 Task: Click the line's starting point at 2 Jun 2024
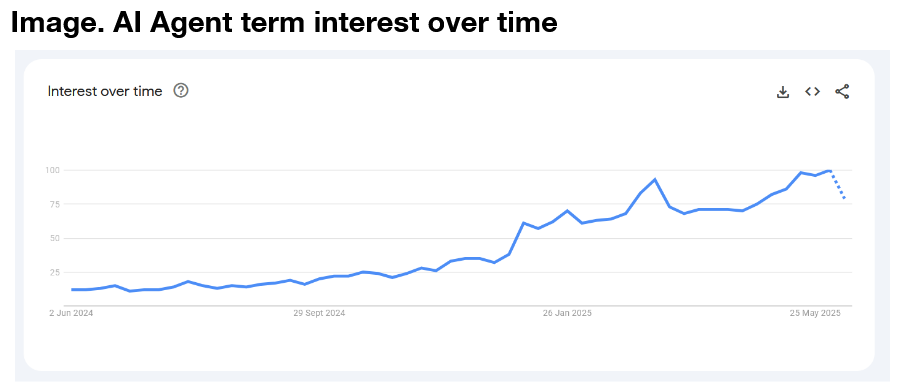(72, 290)
